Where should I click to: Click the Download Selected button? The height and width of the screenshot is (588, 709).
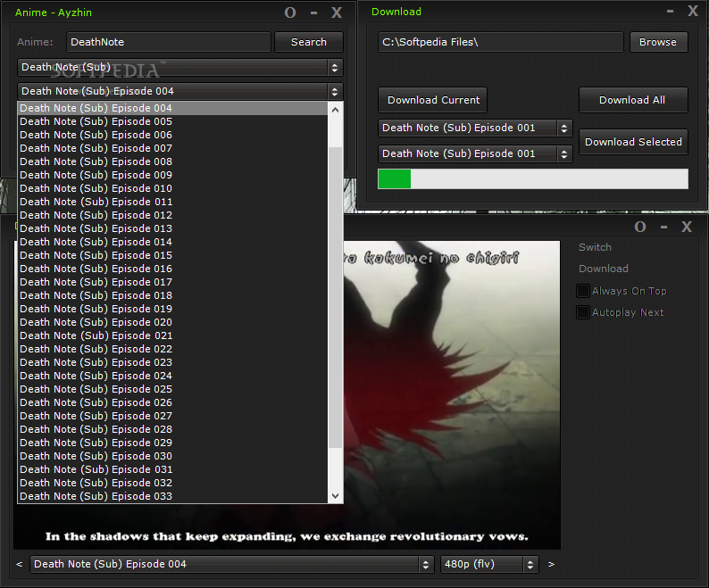click(x=633, y=142)
